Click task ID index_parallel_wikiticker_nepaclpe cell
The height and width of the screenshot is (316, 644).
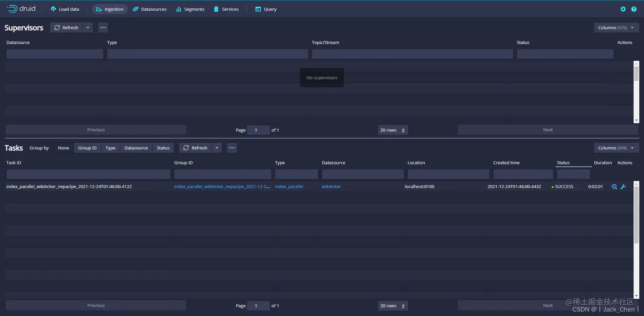tap(69, 187)
